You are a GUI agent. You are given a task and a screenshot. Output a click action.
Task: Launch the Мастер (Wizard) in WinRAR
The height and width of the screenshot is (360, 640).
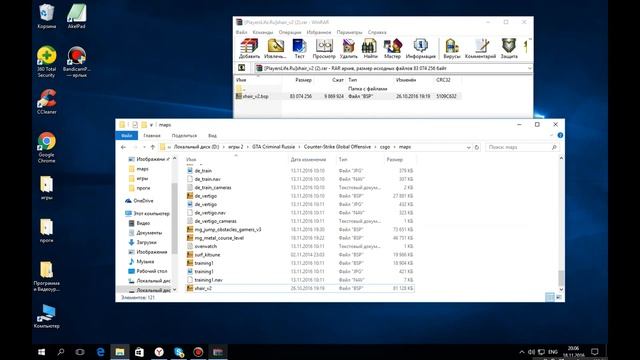tap(392, 49)
